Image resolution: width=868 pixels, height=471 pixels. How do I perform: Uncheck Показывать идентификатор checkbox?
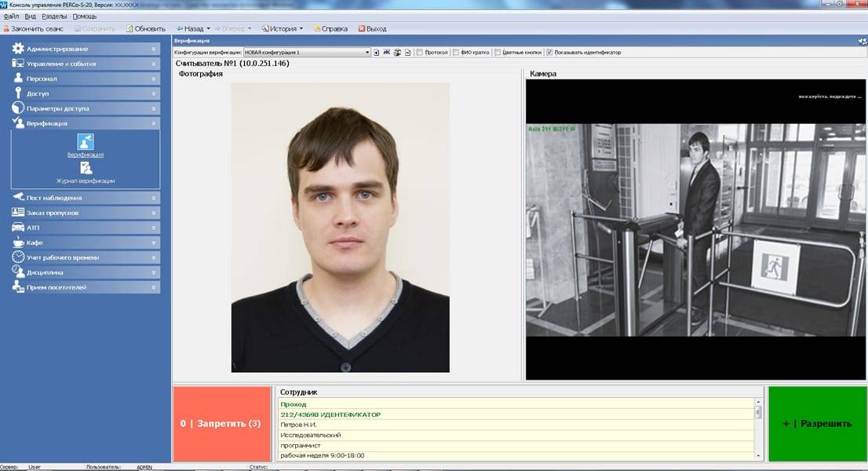(549, 53)
